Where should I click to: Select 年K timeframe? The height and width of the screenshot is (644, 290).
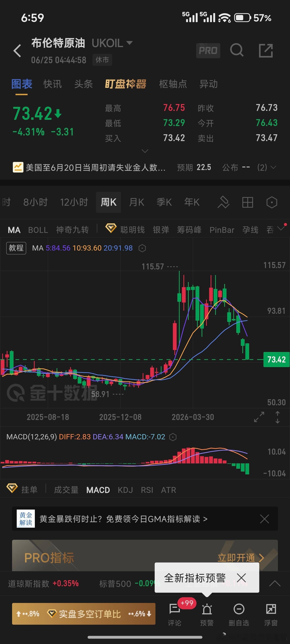click(x=192, y=202)
